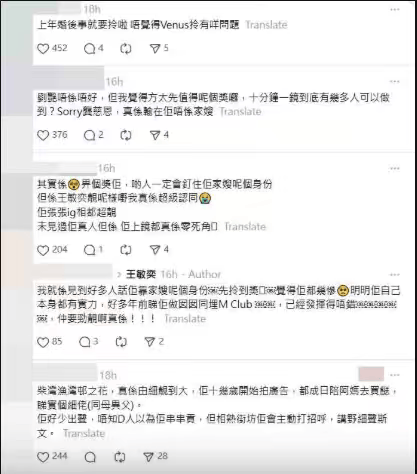Translate the Venus comment

266,25
